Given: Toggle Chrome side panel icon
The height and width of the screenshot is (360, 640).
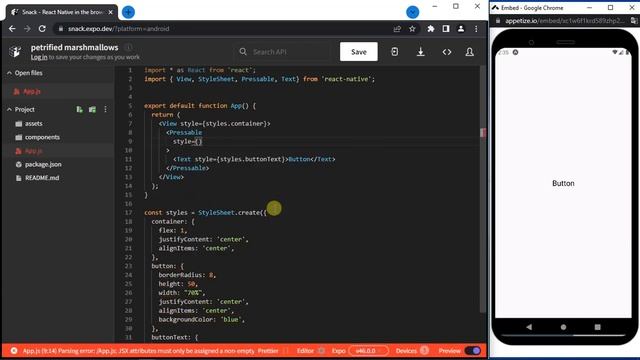Looking at the screenshot, I should [x=446, y=29].
